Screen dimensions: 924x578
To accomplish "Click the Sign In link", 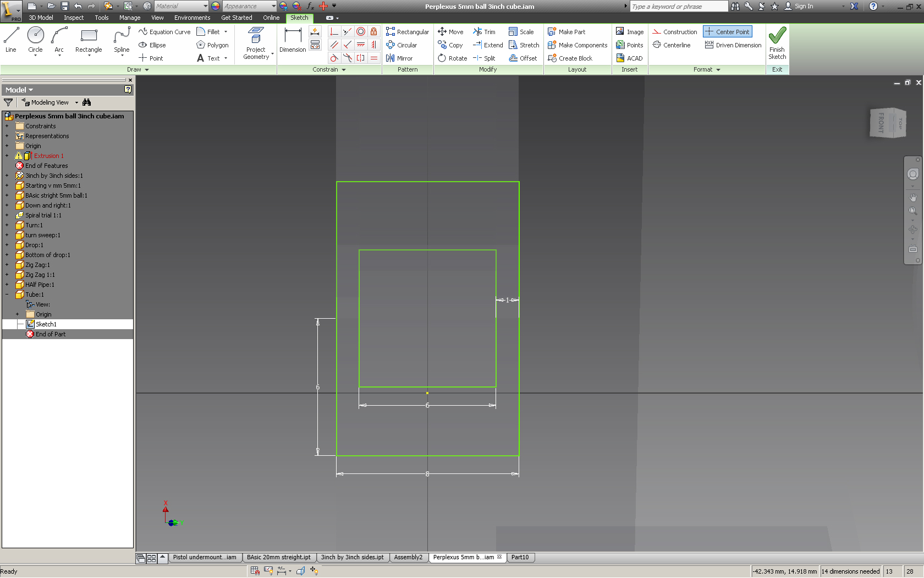I will pos(799,6).
